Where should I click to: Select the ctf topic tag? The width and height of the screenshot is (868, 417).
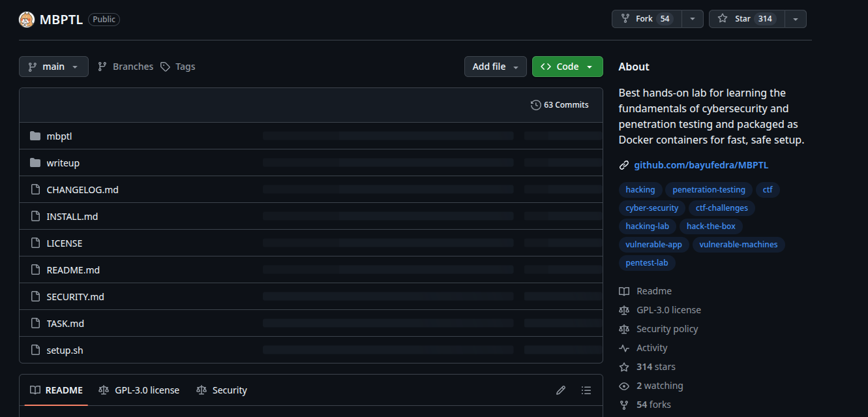point(768,190)
